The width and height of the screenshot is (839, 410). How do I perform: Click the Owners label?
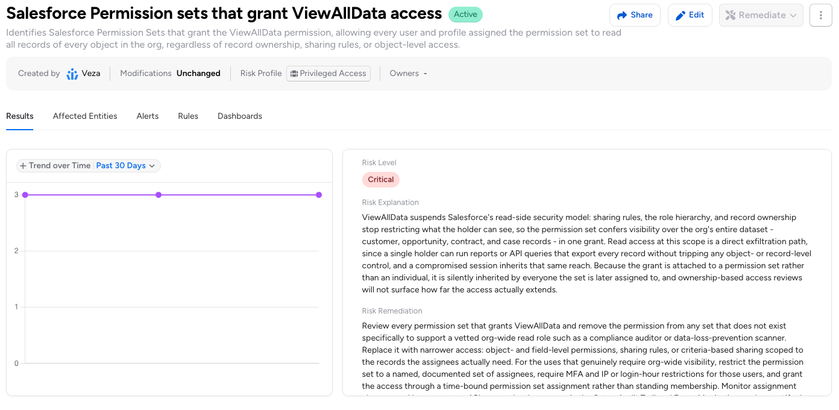[404, 74]
